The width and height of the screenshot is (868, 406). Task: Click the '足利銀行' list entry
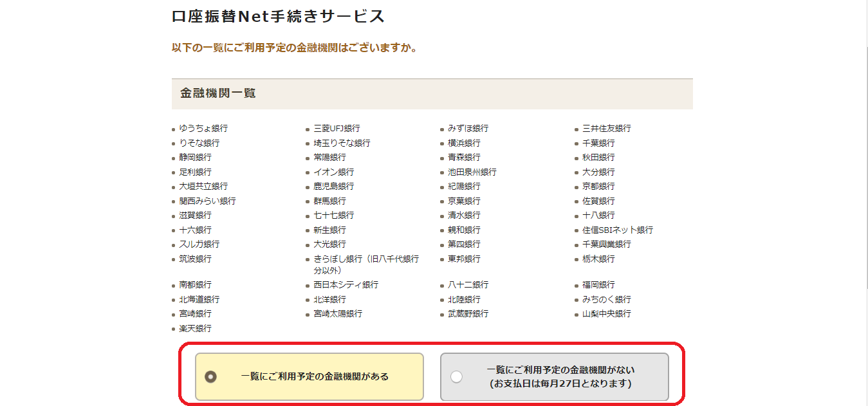tap(195, 172)
